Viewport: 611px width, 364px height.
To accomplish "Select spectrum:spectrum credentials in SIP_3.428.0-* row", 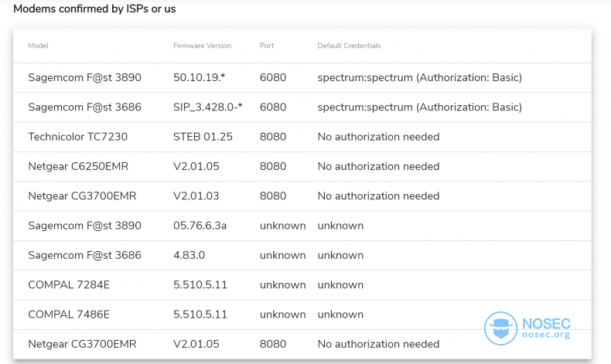I will [x=420, y=107].
